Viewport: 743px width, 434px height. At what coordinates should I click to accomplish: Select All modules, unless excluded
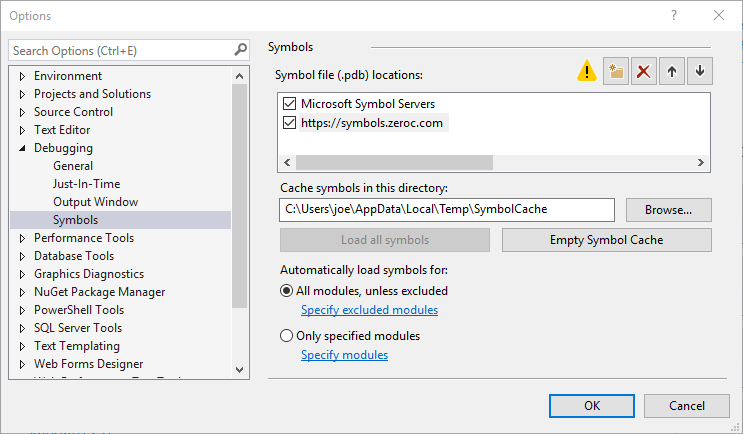click(287, 291)
